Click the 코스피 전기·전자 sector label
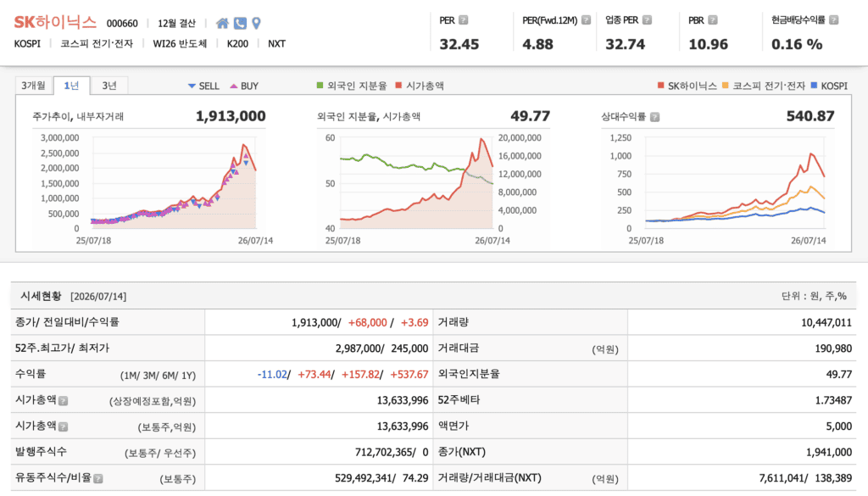 click(x=97, y=44)
